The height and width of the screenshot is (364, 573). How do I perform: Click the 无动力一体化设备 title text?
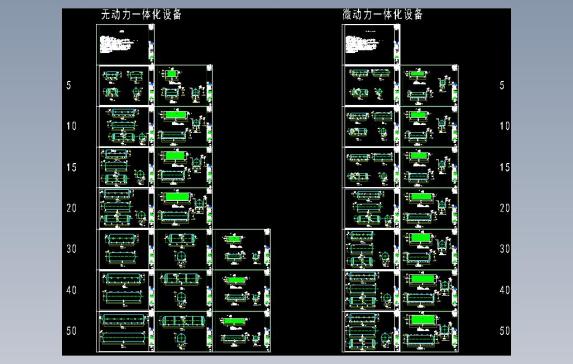(x=141, y=15)
